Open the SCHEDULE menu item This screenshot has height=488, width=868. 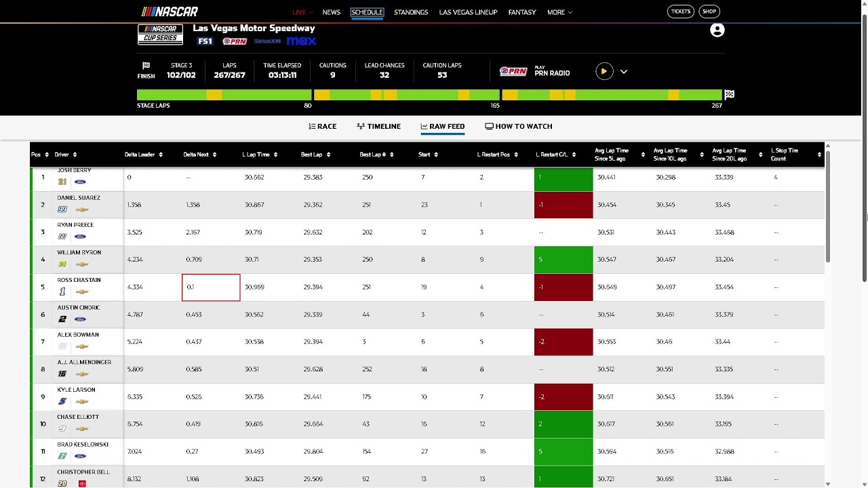click(367, 12)
